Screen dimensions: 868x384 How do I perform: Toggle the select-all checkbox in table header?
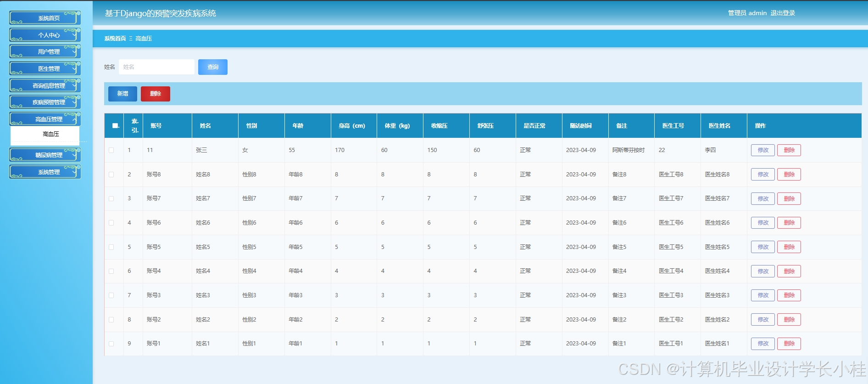coord(115,126)
